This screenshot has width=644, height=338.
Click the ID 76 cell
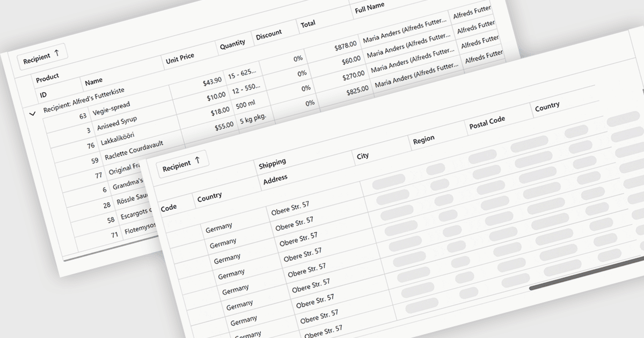(x=90, y=144)
